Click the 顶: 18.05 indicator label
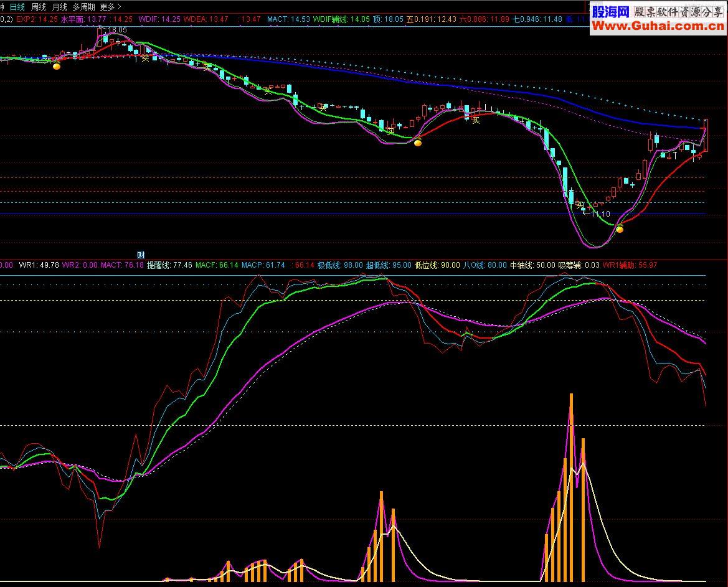Image resolution: width=728 pixels, height=587 pixels. (x=388, y=19)
